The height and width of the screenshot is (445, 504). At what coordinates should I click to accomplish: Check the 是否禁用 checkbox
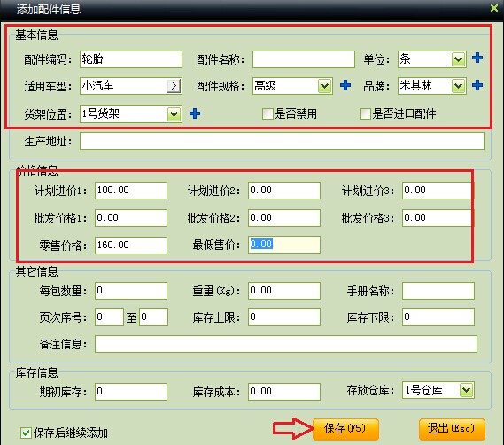point(268,113)
